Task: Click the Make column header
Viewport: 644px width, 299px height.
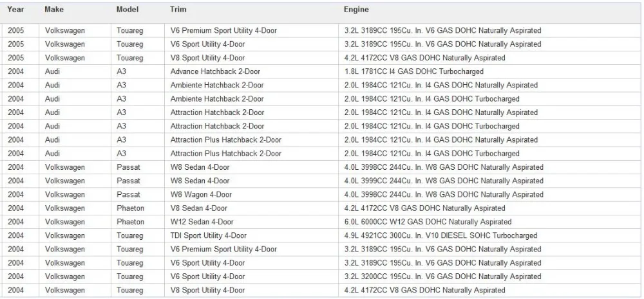Action: [x=54, y=10]
